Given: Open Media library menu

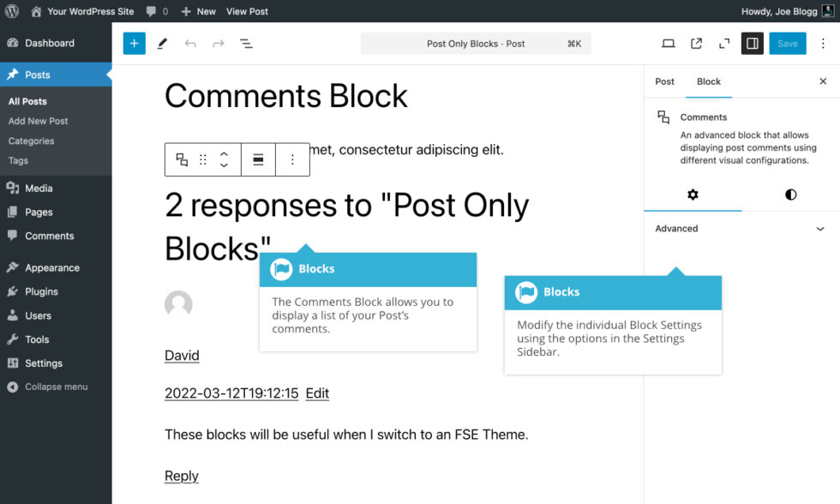Looking at the screenshot, I should point(56,188).
